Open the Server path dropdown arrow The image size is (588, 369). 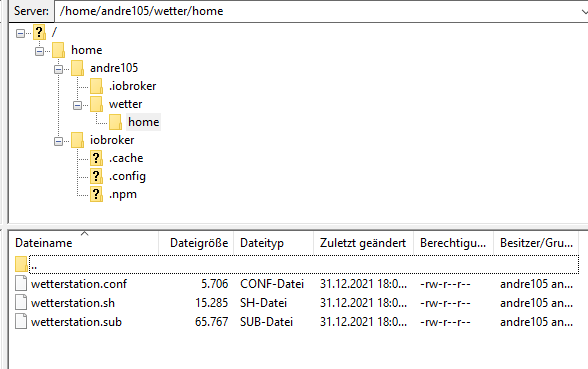click(x=584, y=12)
